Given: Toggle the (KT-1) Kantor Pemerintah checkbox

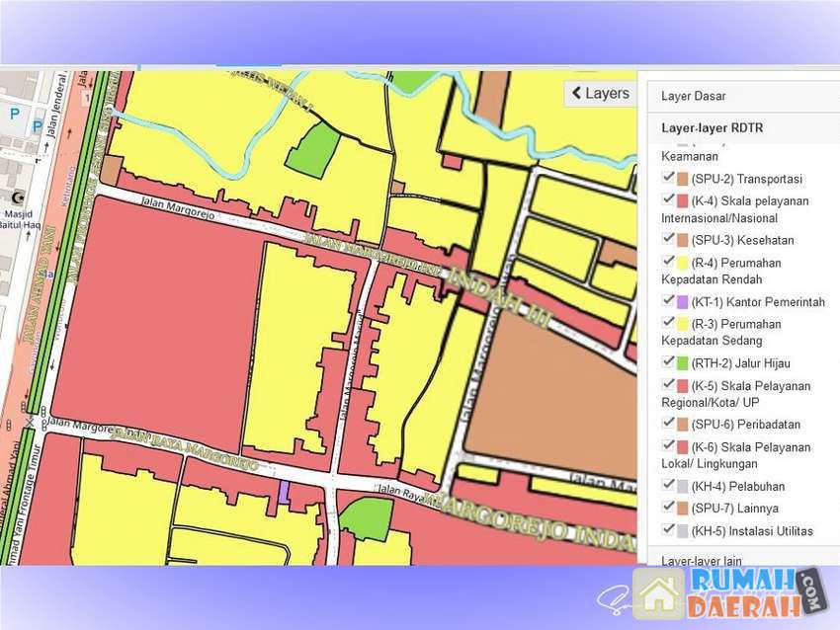Looking at the screenshot, I should [669, 301].
